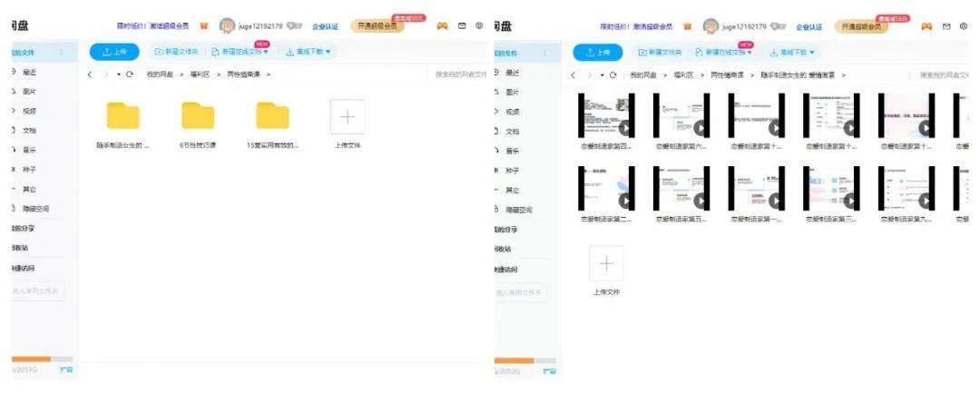980x393 pixels.
Task: Click 福利区 breadcrumb in folder window
Action: coord(200,74)
